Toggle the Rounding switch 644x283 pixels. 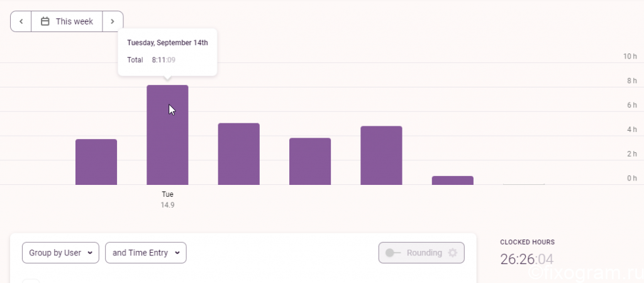click(x=393, y=253)
